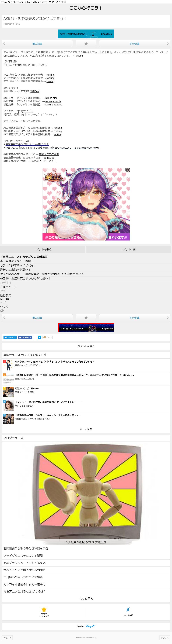Screen dimensions: 172x644
Task: Switch to PCモード
Action: tap(7, 638)
